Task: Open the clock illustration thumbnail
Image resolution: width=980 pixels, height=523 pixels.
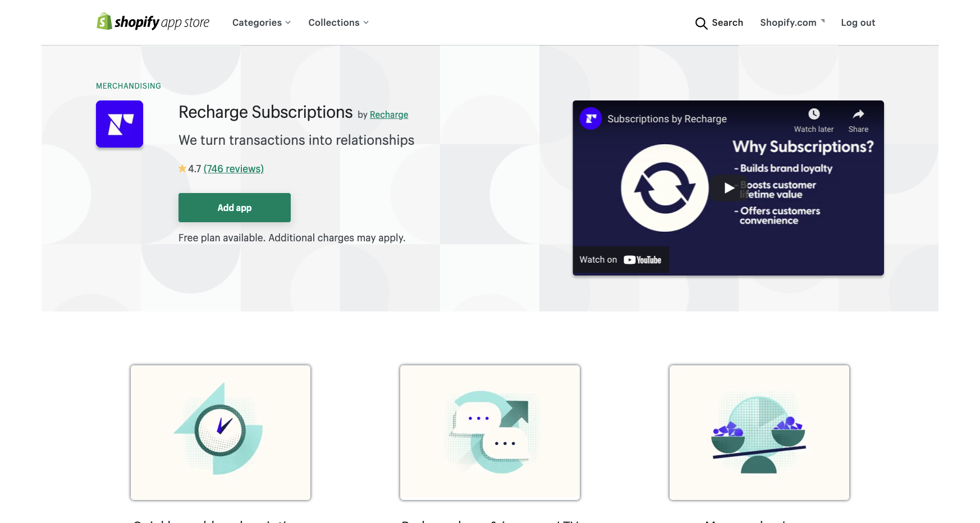Action: click(x=221, y=433)
